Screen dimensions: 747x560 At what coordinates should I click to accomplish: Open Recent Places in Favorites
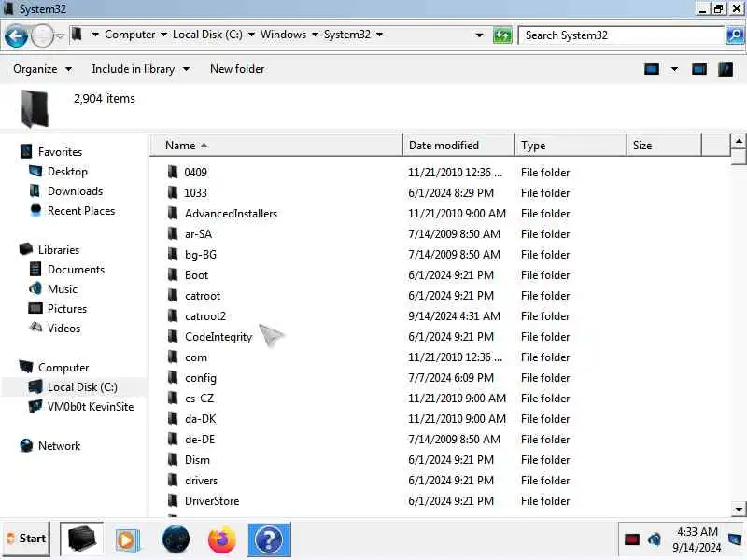[81, 211]
